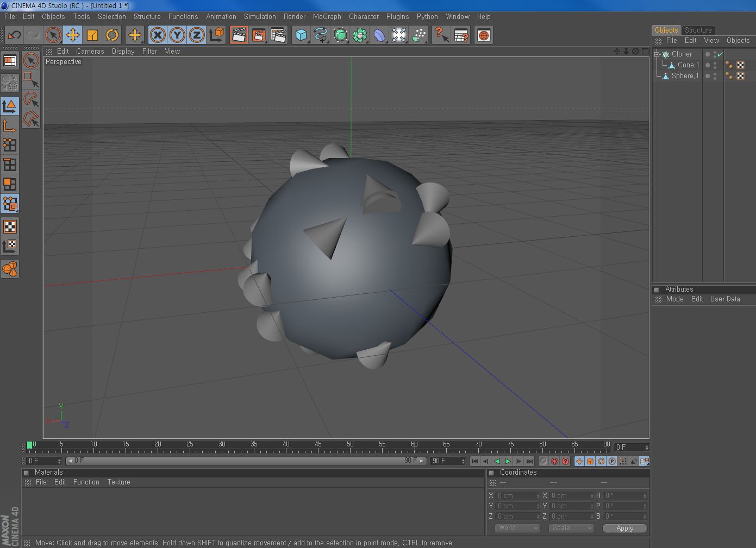The width and height of the screenshot is (756, 548).
Task: Click the X position field stepper arrows
Action: tap(538, 496)
